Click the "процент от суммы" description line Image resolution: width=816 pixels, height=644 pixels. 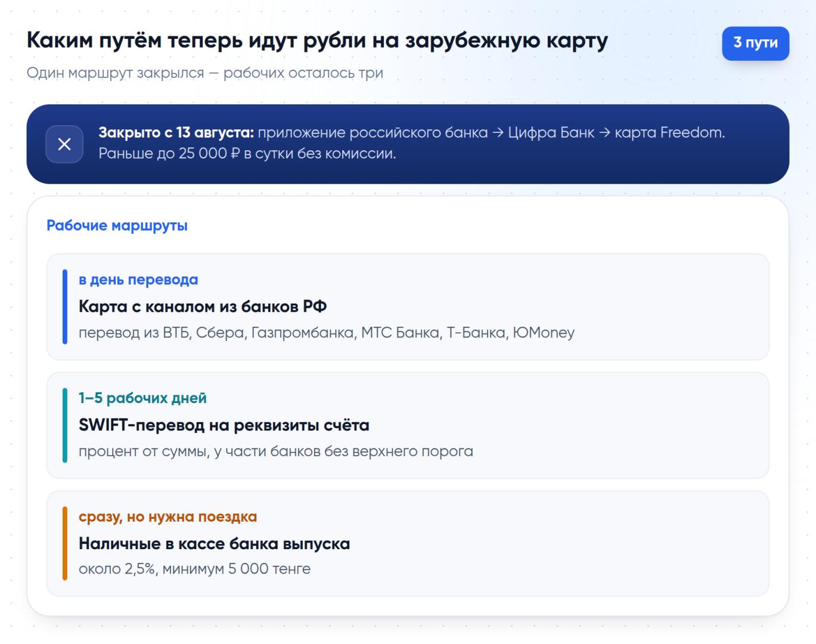point(276,451)
